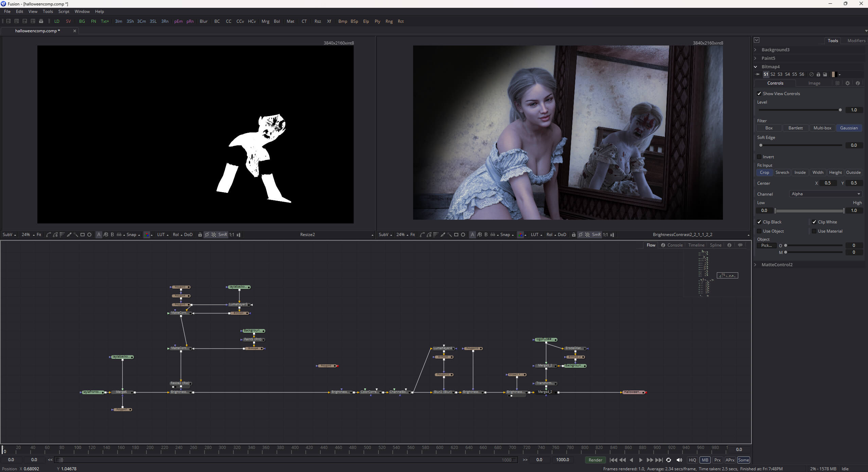Enable the Use Object checkbox
The width and height of the screenshot is (868, 472).
point(759,231)
